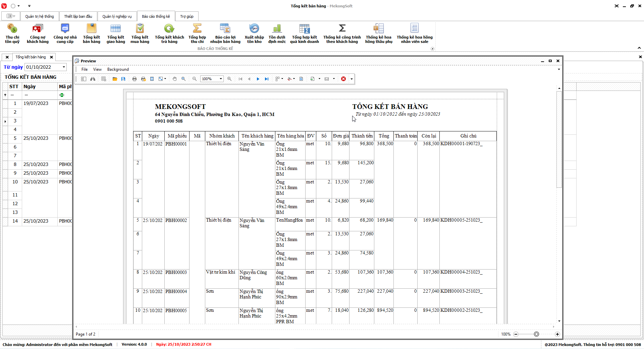Open the email send options dropdown arrow
This screenshot has height=349, width=644.
[334, 79]
